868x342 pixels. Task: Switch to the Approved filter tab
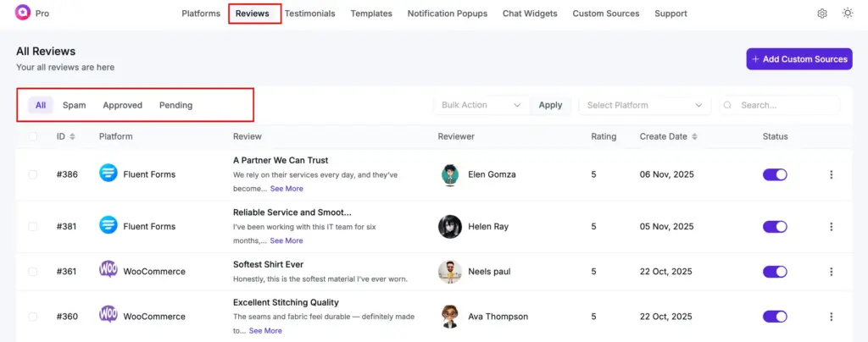click(122, 105)
